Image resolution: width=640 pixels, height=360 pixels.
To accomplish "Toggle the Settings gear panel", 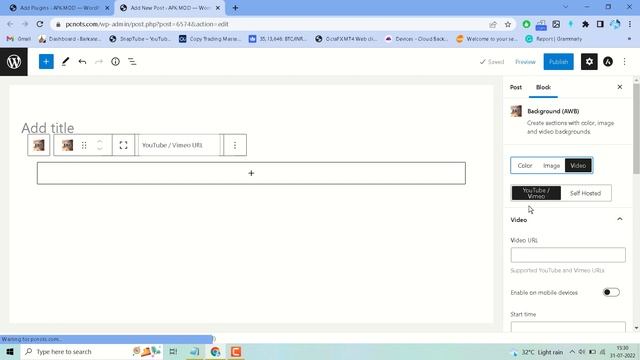I will 589,62.
